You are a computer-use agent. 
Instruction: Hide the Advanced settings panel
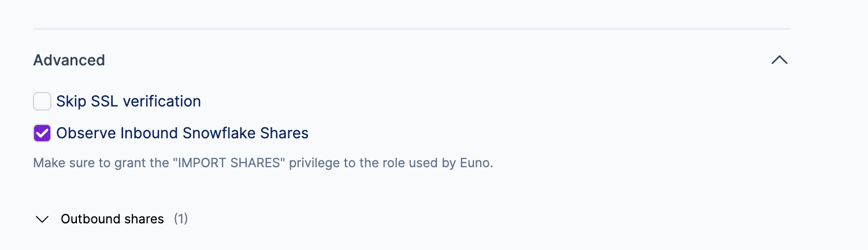click(779, 60)
